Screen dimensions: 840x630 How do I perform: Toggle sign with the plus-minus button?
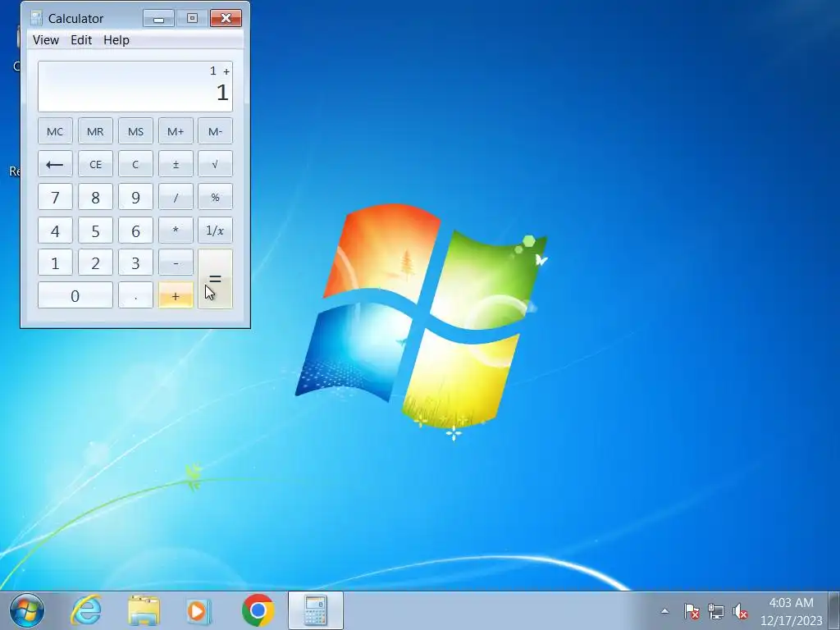pyautogui.click(x=176, y=164)
